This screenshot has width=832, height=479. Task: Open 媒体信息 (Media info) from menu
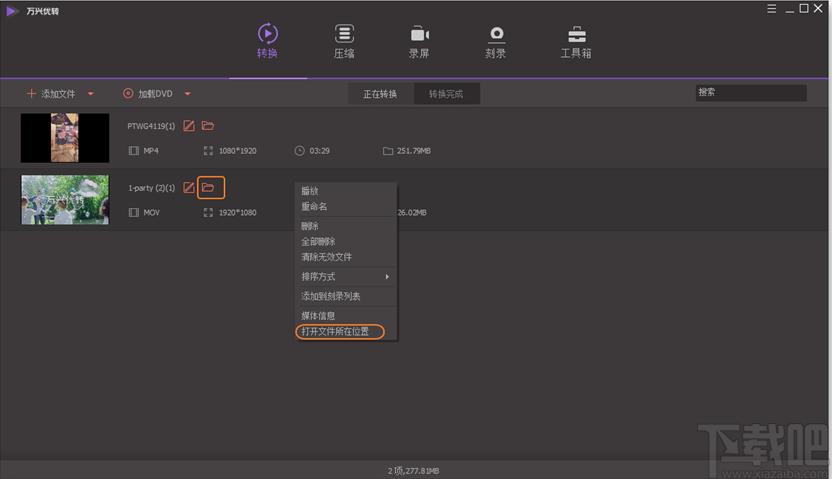(x=345, y=316)
